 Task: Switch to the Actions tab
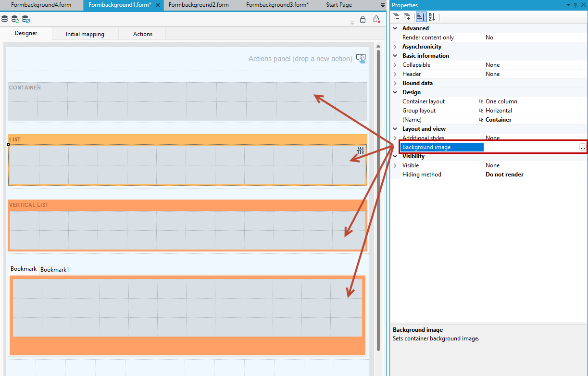point(143,34)
